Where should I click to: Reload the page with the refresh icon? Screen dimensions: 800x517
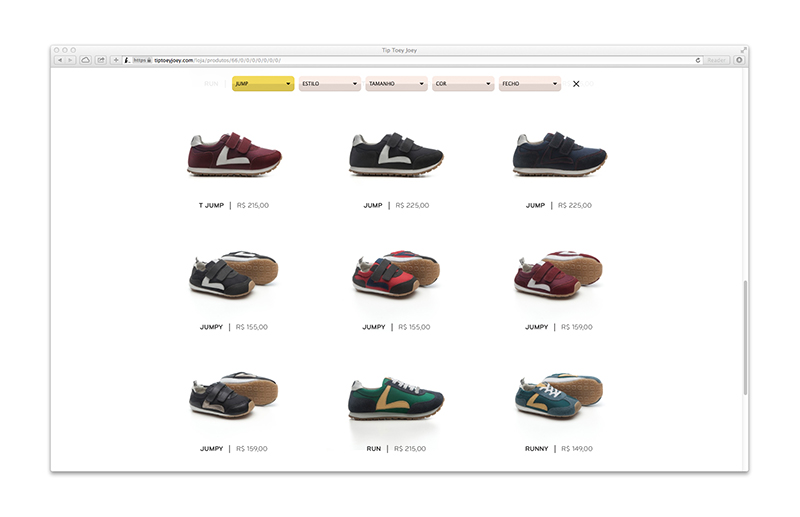[x=697, y=60]
